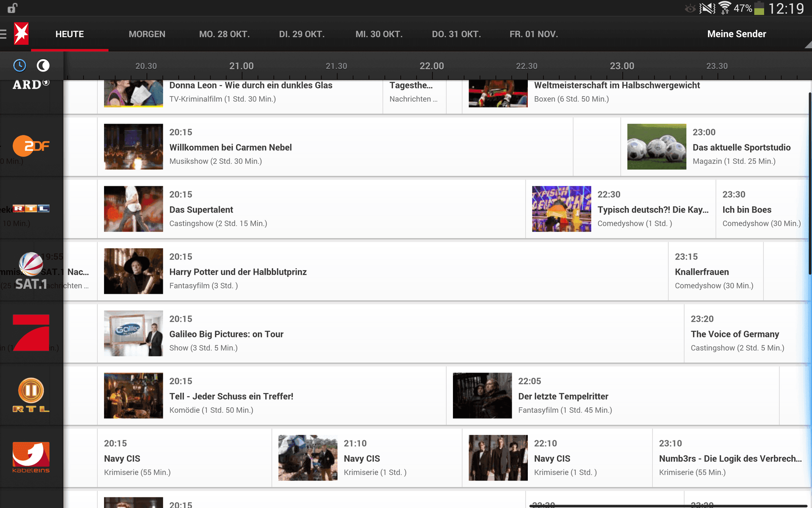Image resolution: width=812 pixels, height=508 pixels.
Task: Open Knallerfrauen comedy show entry
Action: coord(716,271)
